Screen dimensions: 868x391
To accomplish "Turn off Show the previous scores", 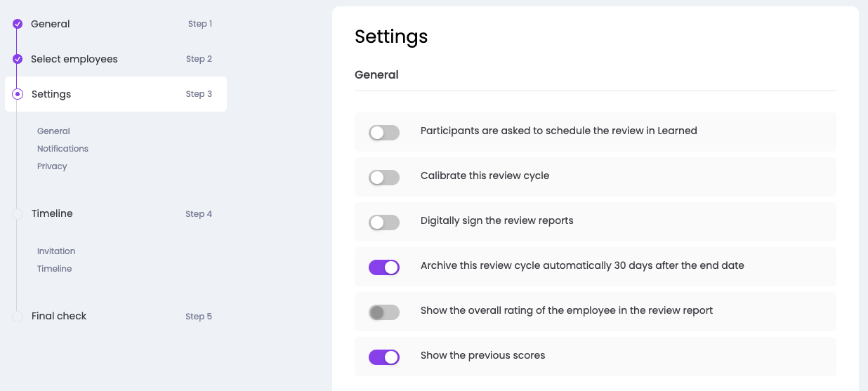I will coord(384,357).
